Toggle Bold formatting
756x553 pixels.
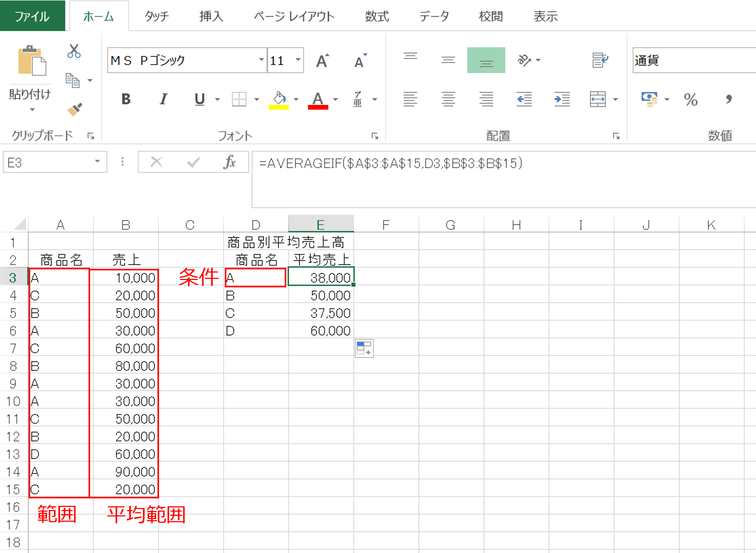pyautogui.click(x=126, y=99)
